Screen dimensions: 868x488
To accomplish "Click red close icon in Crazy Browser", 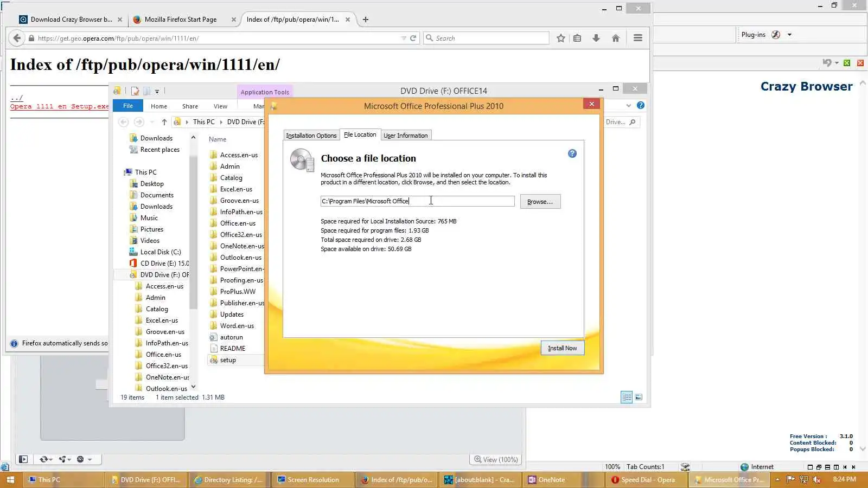I will [860, 63].
